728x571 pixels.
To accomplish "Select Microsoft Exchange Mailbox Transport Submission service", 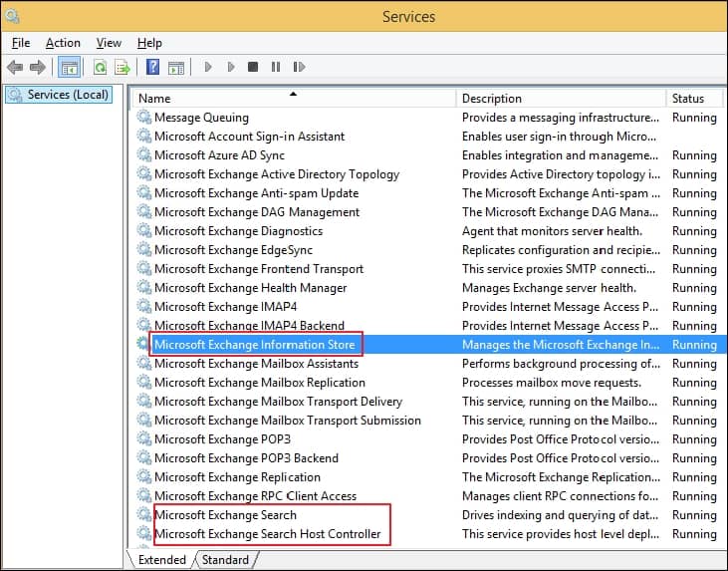I will click(x=288, y=421).
